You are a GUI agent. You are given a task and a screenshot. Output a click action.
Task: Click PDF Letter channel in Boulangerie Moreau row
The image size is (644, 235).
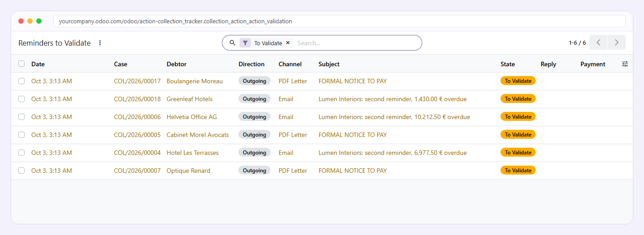click(x=293, y=81)
